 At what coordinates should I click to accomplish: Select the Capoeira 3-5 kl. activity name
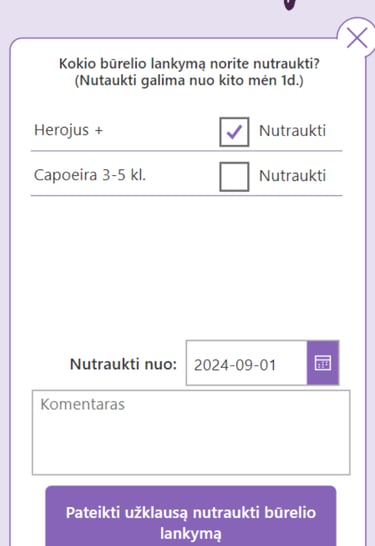point(90,175)
